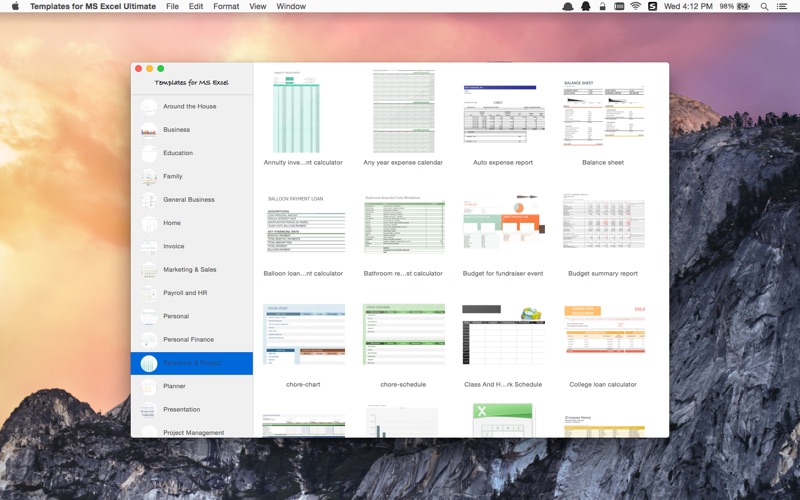The height and width of the screenshot is (500, 800).
Task: Select the Any year expense calendar thumbnail
Action: click(404, 111)
